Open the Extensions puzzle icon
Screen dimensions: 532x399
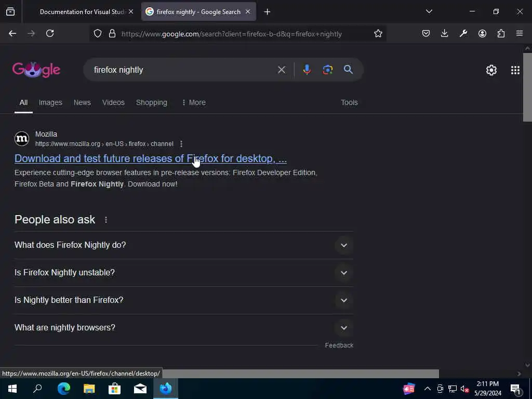501,33
